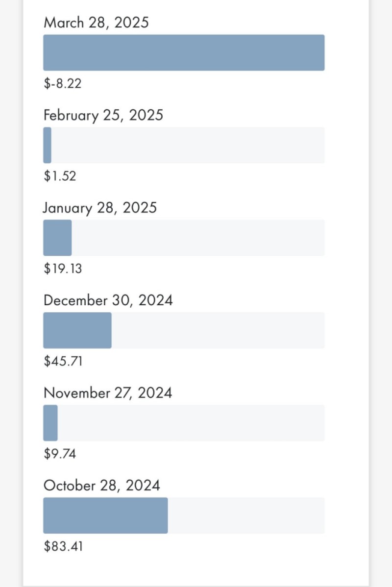Click the January 28, 2025 date heading

99,208
